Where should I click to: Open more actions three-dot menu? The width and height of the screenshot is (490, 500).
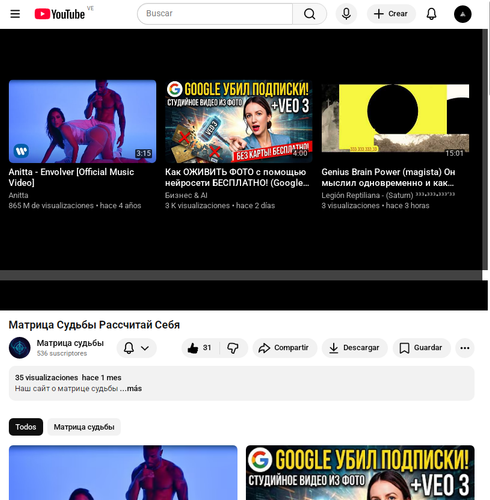(x=465, y=348)
